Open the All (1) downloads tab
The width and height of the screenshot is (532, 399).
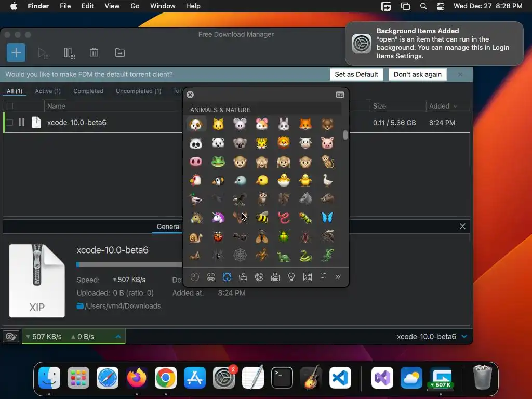point(15,91)
